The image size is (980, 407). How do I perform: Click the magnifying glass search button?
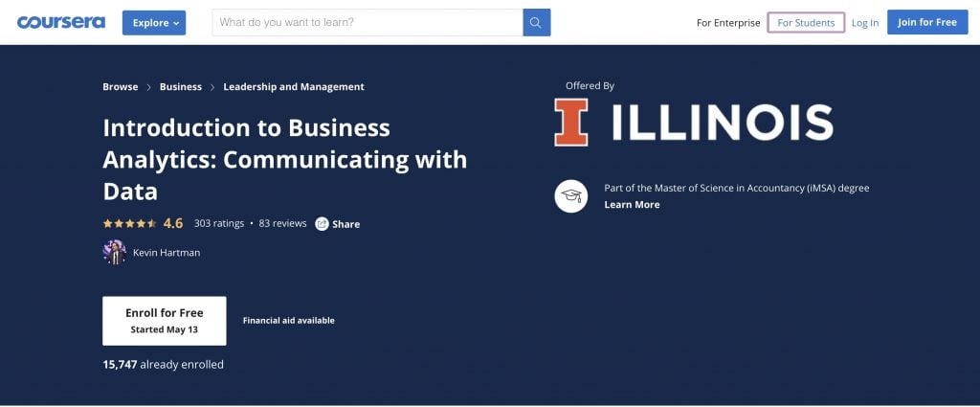pyautogui.click(x=536, y=23)
